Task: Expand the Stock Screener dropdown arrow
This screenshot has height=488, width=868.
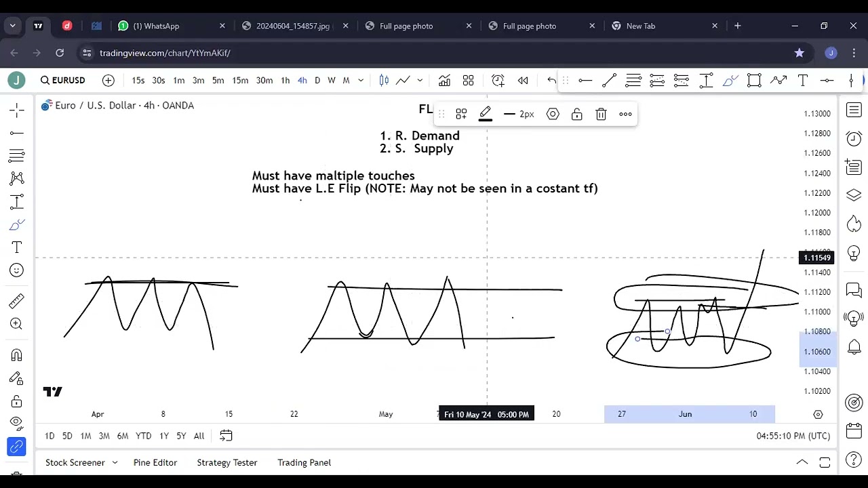Action: click(115, 462)
